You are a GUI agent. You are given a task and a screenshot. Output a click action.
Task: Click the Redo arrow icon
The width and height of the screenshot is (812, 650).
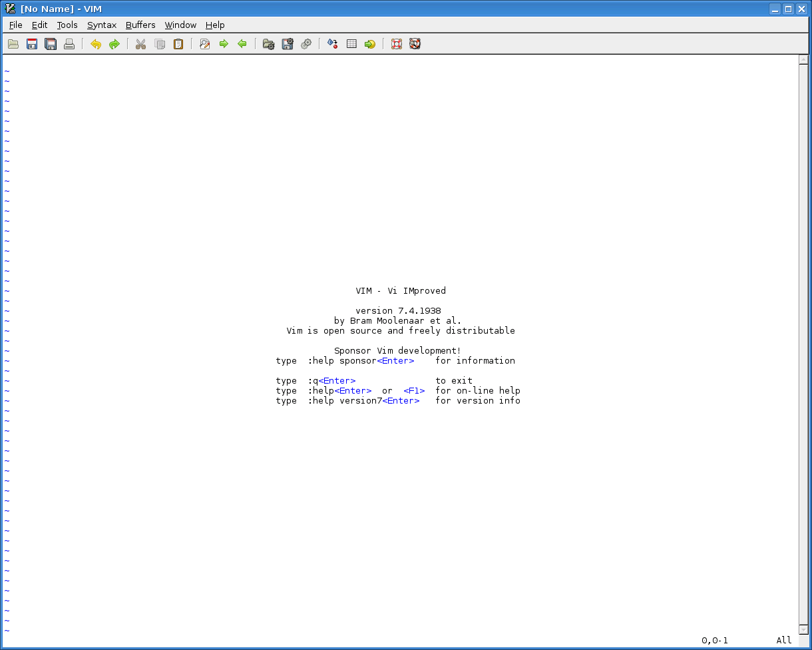click(x=114, y=44)
